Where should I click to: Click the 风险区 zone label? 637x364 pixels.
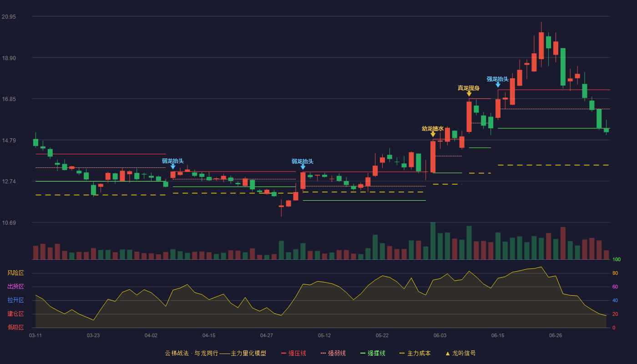click(15, 273)
